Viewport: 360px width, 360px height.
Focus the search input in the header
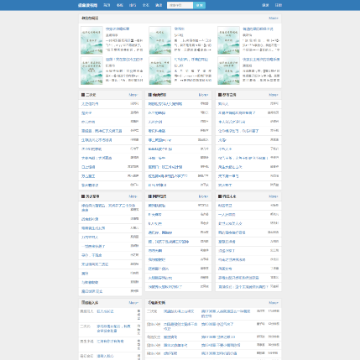180,5
